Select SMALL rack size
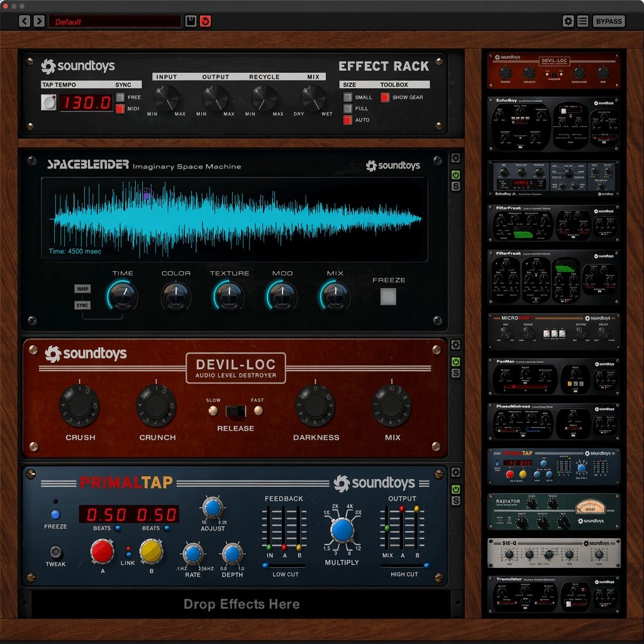 click(x=347, y=97)
